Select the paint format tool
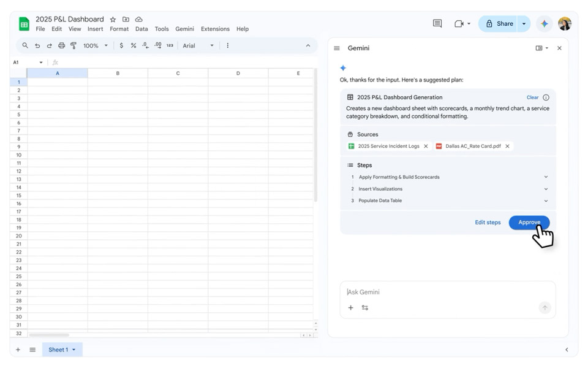This screenshot has width=588, height=368. pyautogui.click(x=73, y=45)
